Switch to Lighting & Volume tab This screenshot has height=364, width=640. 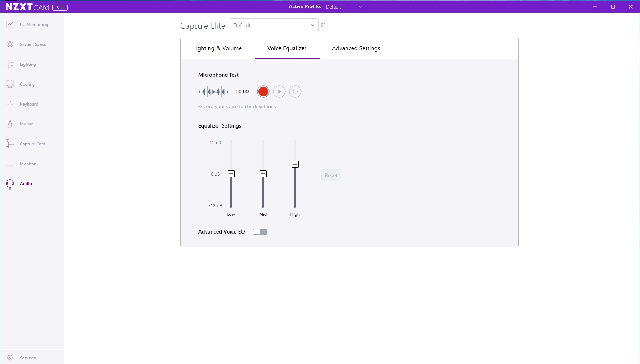218,48
